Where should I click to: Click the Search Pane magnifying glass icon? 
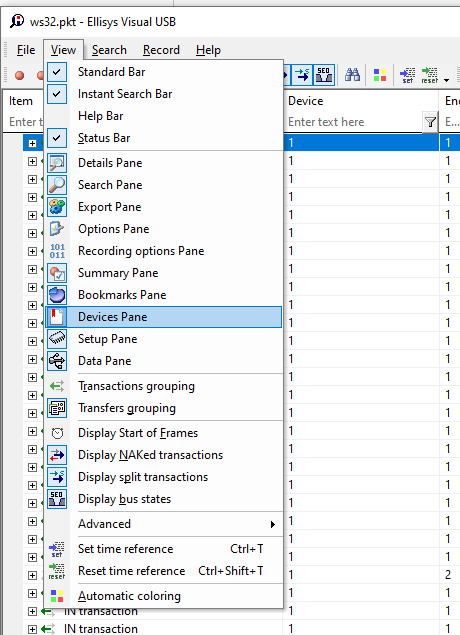57,185
